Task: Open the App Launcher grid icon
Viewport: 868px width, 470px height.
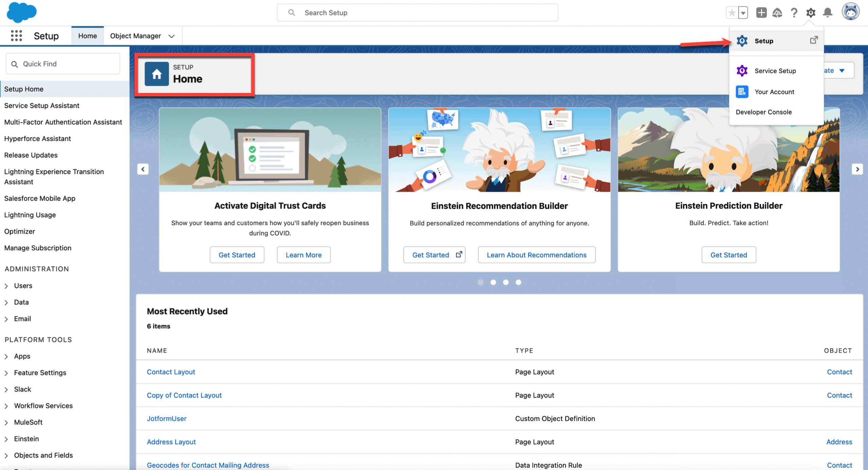Action: tap(16, 36)
